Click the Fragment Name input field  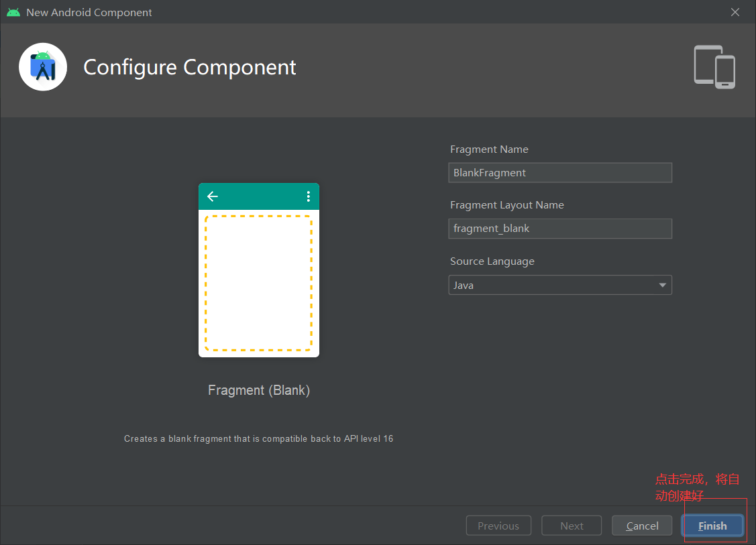(x=559, y=172)
